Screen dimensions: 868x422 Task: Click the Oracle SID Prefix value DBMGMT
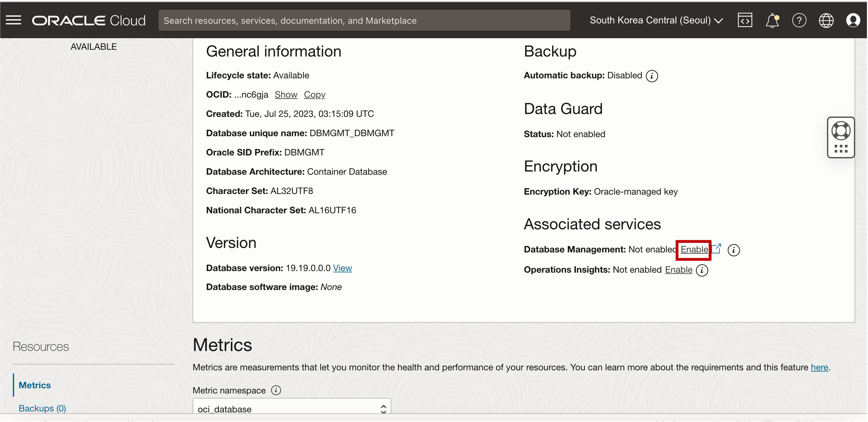pyautogui.click(x=304, y=152)
